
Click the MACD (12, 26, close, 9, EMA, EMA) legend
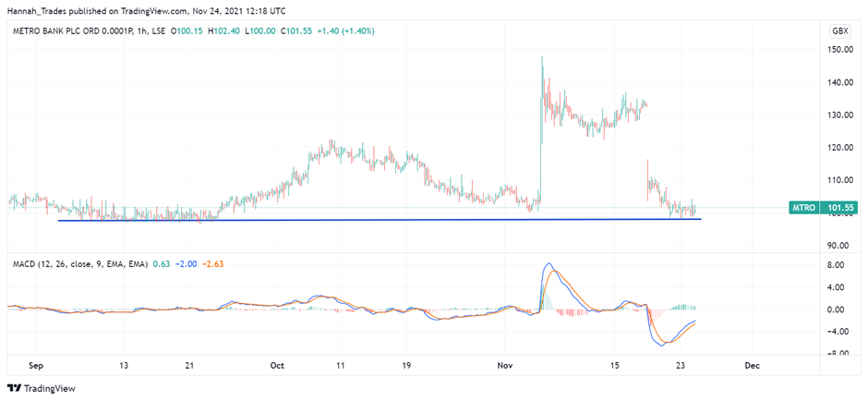[80, 265]
